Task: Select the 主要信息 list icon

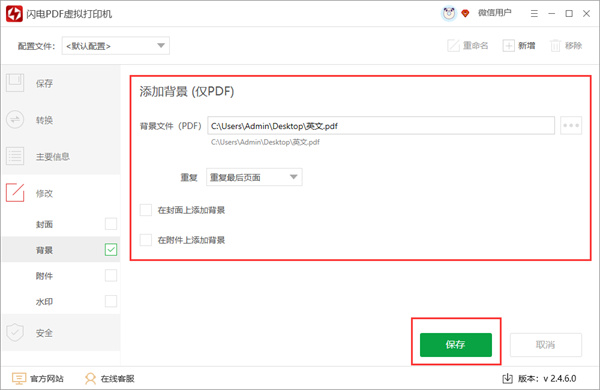Action: 15,156
